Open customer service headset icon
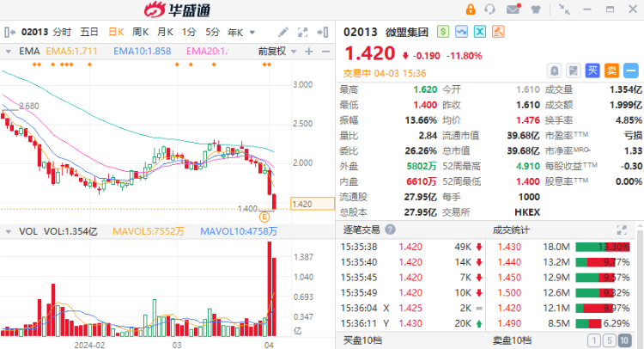This screenshot has width=644, height=349. (489, 9)
